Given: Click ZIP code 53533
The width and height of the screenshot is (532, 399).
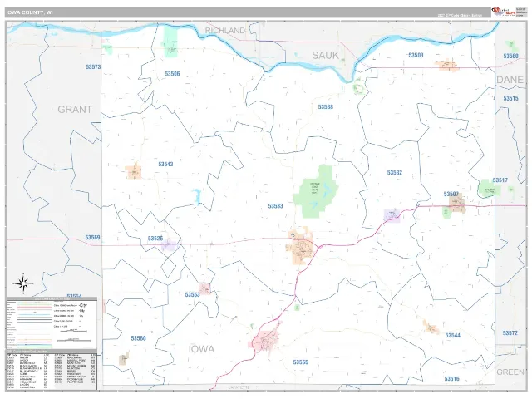Looking at the screenshot, I should coord(275,206).
